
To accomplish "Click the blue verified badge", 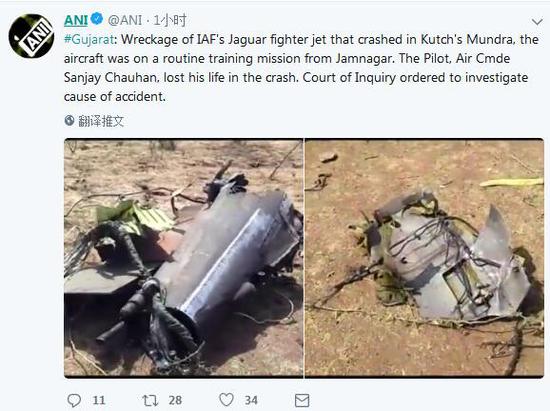I will tap(97, 19).
